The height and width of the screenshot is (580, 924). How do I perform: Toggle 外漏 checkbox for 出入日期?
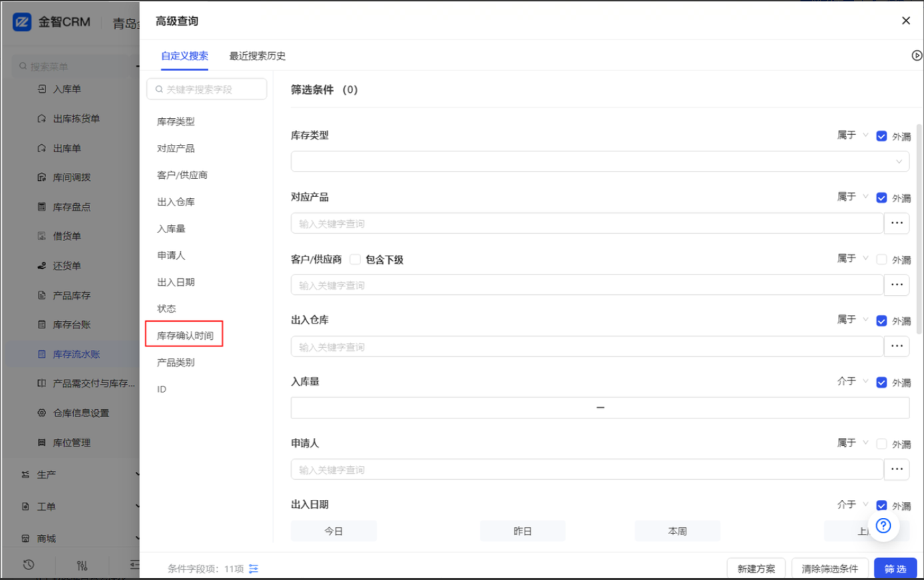[881, 506]
